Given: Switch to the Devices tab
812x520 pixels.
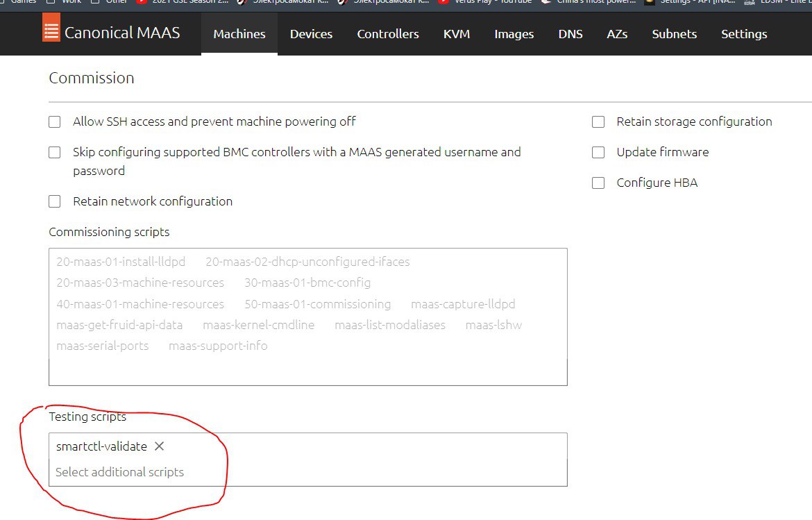Looking at the screenshot, I should (311, 34).
